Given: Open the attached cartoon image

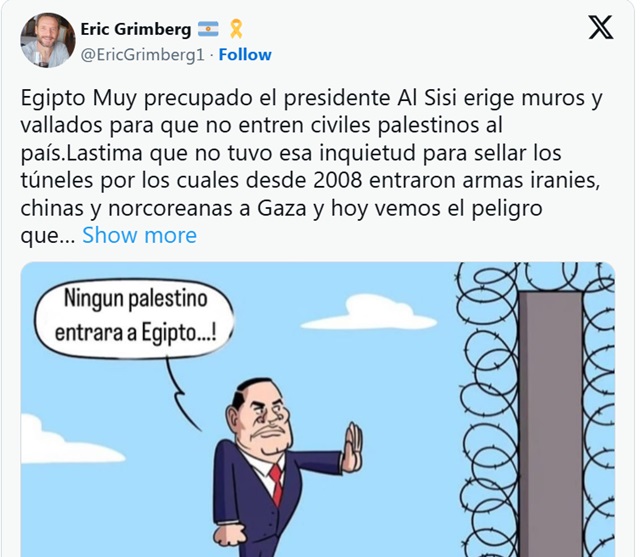Looking at the screenshot, I should coord(318,409).
